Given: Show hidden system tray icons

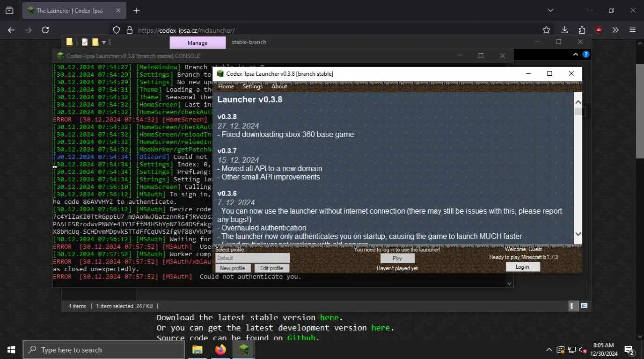Looking at the screenshot, I should (549, 350).
